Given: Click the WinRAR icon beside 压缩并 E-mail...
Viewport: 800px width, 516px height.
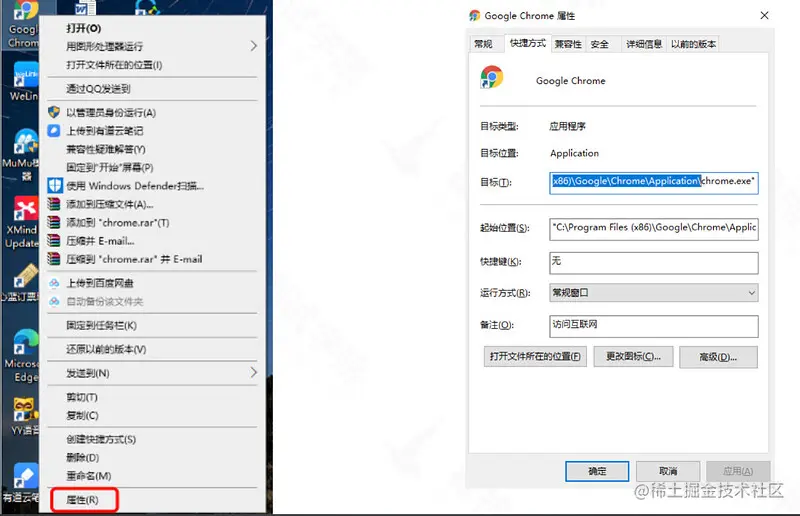Looking at the screenshot, I should pos(54,240).
